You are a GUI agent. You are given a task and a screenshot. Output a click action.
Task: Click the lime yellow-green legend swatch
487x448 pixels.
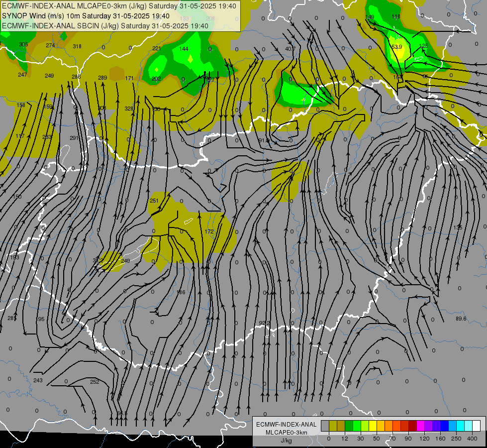365,426
